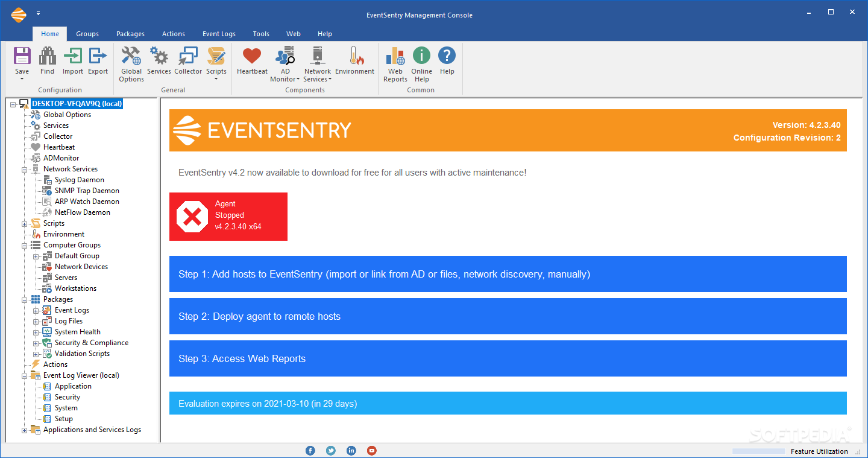Open the Scripts ribbon dropdown arrow
868x458 pixels.
coord(216,79)
